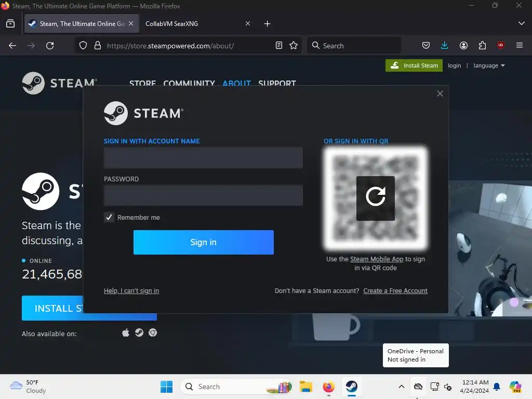
Task: Open the Pocket save icon
Action: point(426,46)
